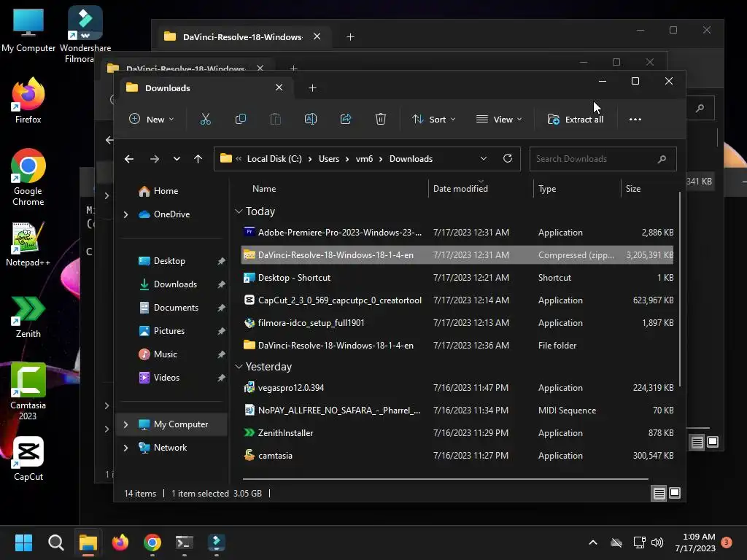Image resolution: width=747 pixels, height=560 pixels.
Task: Collapse the Yesterday group
Action: (x=239, y=366)
